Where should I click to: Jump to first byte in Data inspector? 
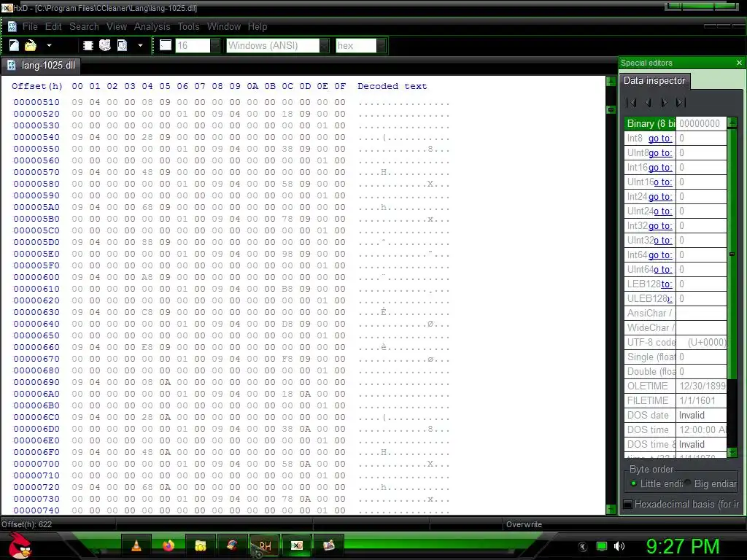pyautogui.click(x=632, y=102)
